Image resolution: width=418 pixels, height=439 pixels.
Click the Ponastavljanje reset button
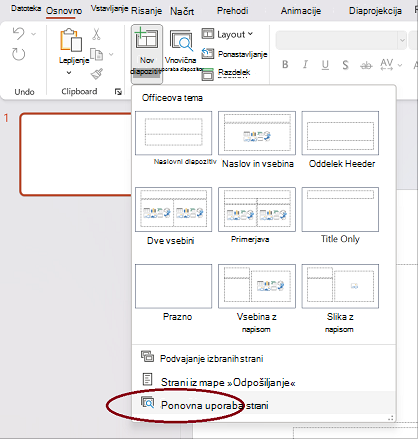pos(234,54)
